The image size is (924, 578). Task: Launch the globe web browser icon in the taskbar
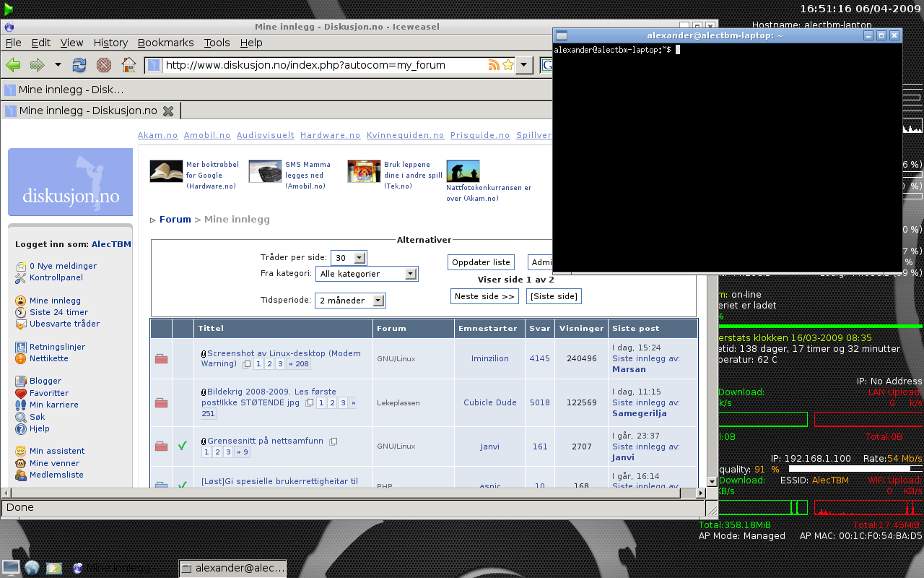click(x=32, y=568)
